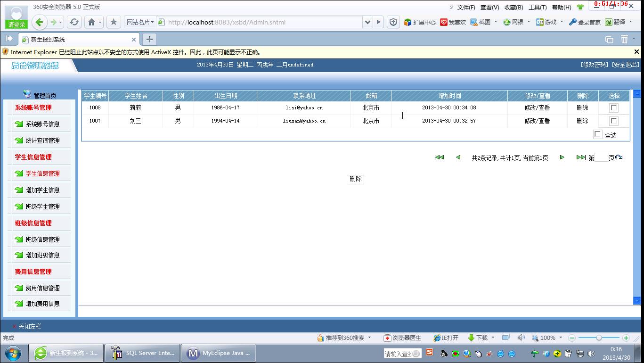Go back with the green back arrow

tap(40, 22)
